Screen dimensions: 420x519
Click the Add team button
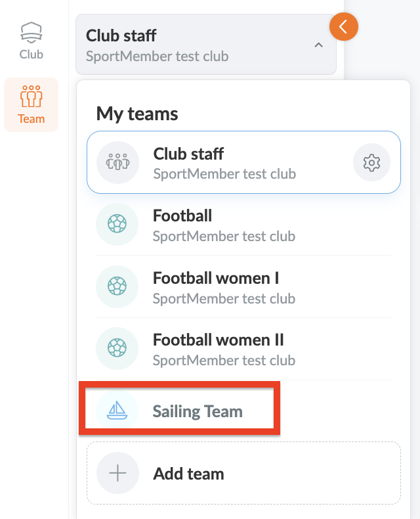click(x=243, y=473)
